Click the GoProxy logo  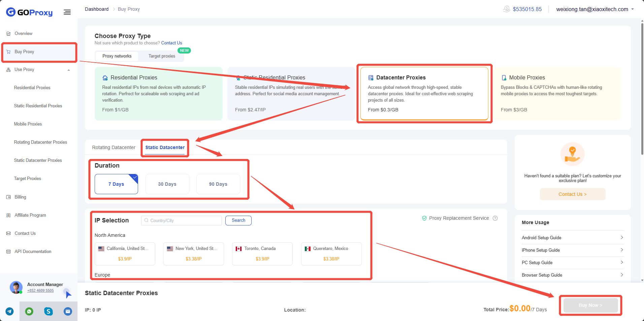29,12
